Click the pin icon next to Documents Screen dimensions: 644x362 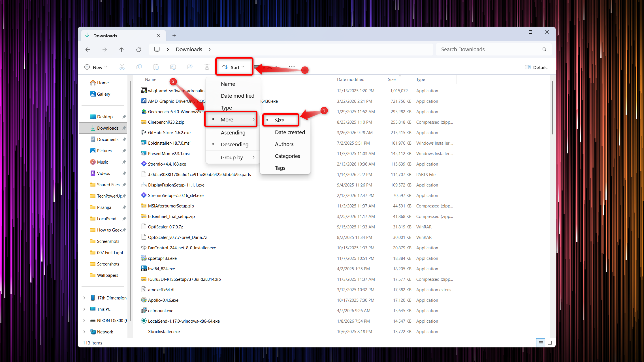(x=124, y=139)
